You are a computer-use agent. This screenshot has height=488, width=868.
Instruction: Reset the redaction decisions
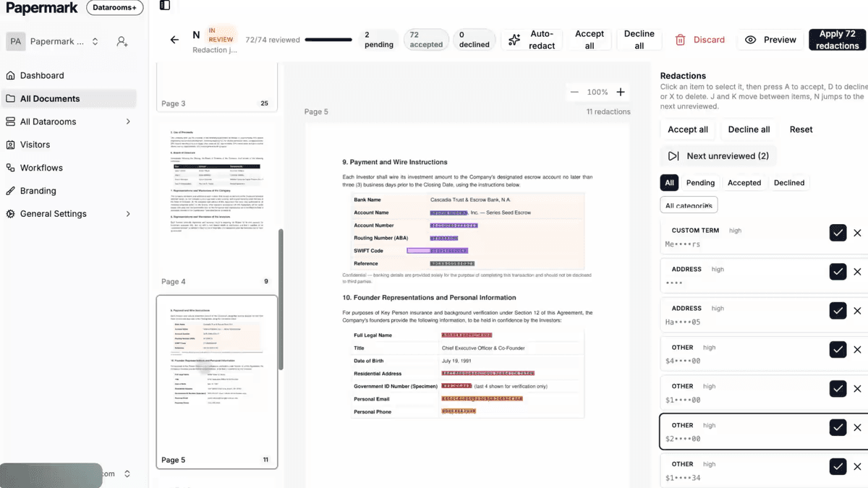(801, 129)
